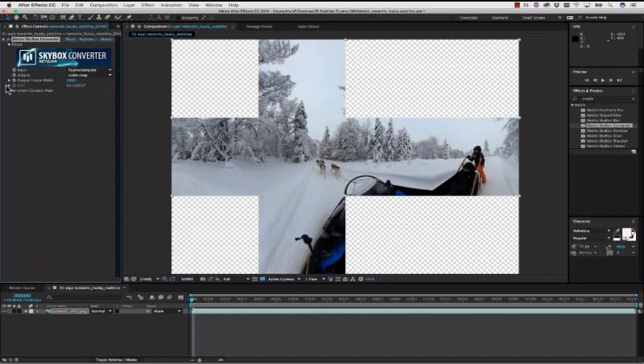Select Mettle Skybox Converter in Effects list

point(609,126)
